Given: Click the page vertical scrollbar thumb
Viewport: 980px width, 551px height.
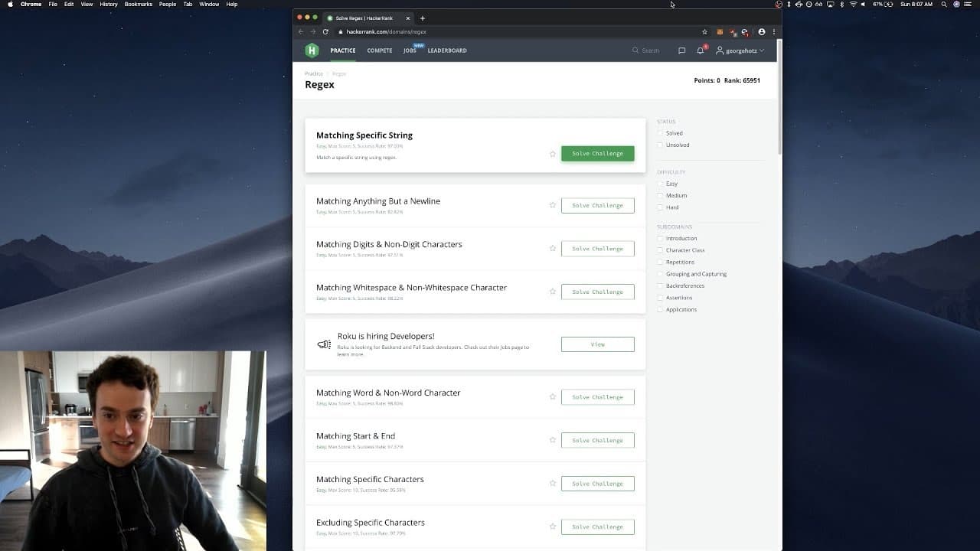Looking at the screenshot, I should [x=779, y=96].
